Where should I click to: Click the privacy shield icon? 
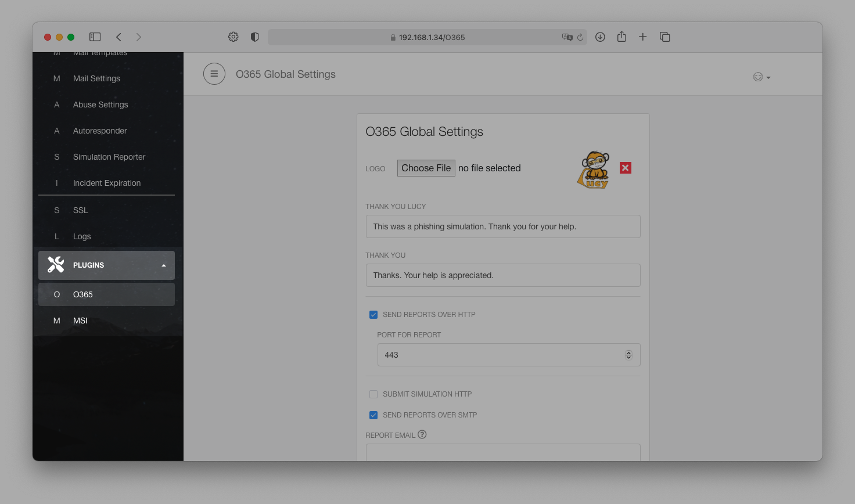[x=254, y=37]
